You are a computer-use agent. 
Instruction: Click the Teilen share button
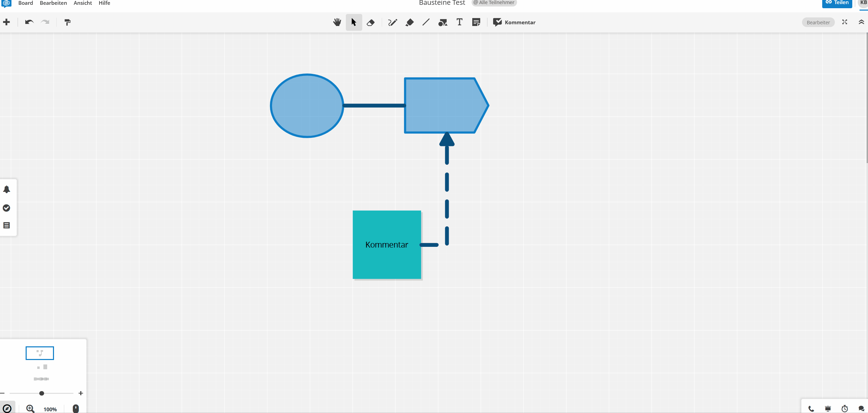click(837, 3)
